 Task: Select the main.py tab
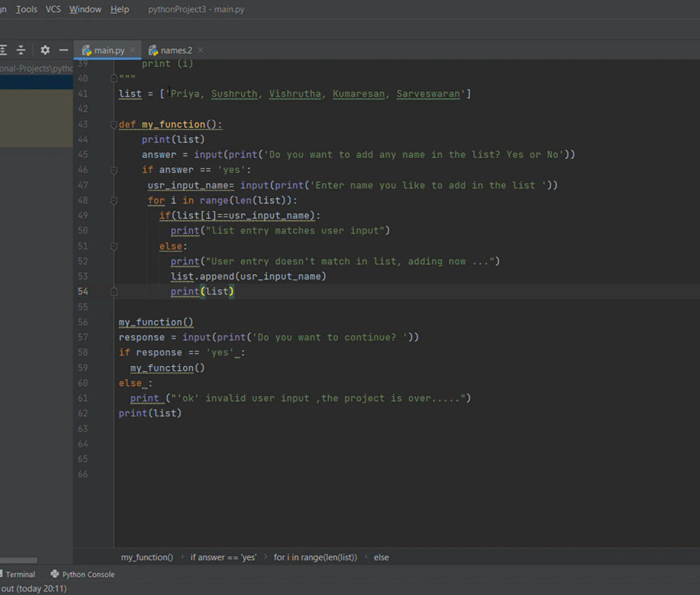(109, 50)
